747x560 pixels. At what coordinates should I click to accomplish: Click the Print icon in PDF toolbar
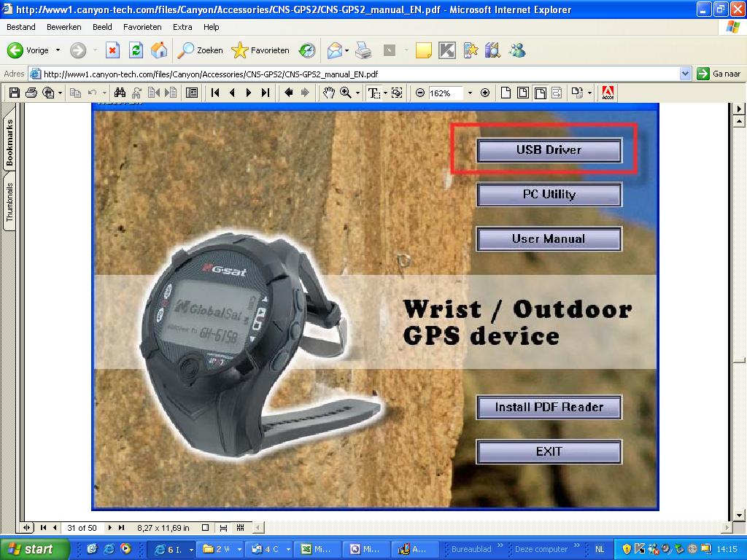point(31,93)
